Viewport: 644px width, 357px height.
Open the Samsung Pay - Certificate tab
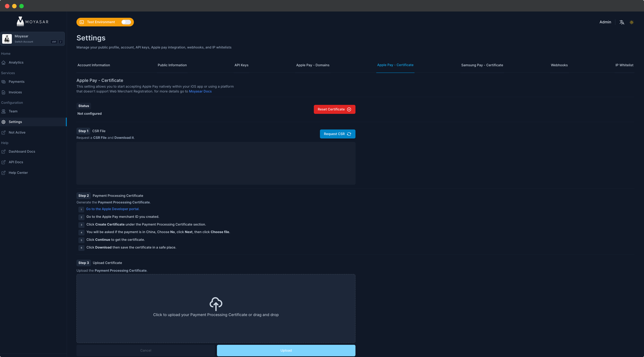click(482, 65)
